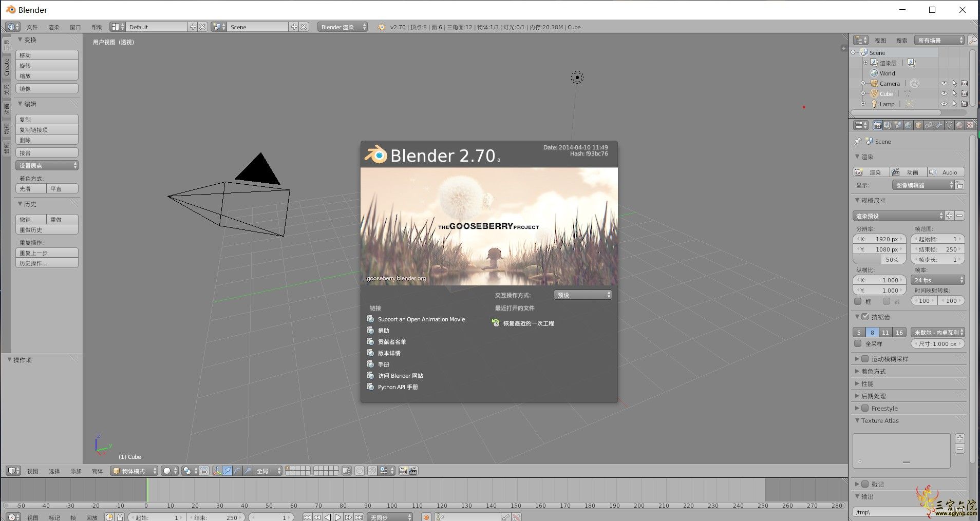Click the 动画 render animation button
Image resolution: width=980 pixels, height=521 pixels.
coord(909,172)
